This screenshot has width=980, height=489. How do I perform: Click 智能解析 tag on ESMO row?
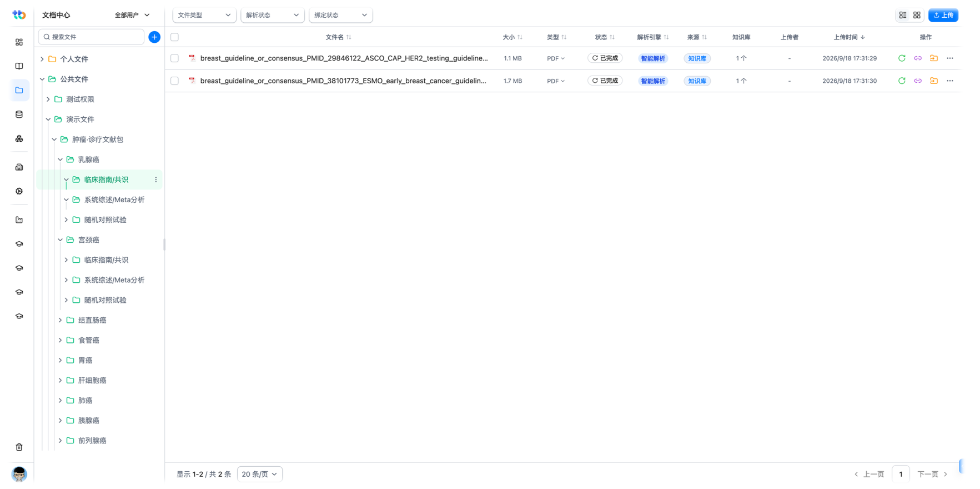click(653, 81)
